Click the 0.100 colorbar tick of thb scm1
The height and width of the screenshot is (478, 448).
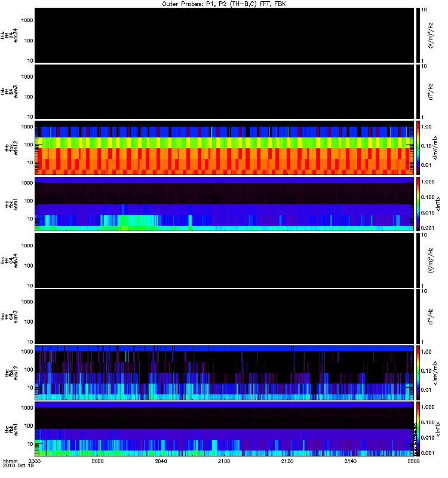point(428,197)
